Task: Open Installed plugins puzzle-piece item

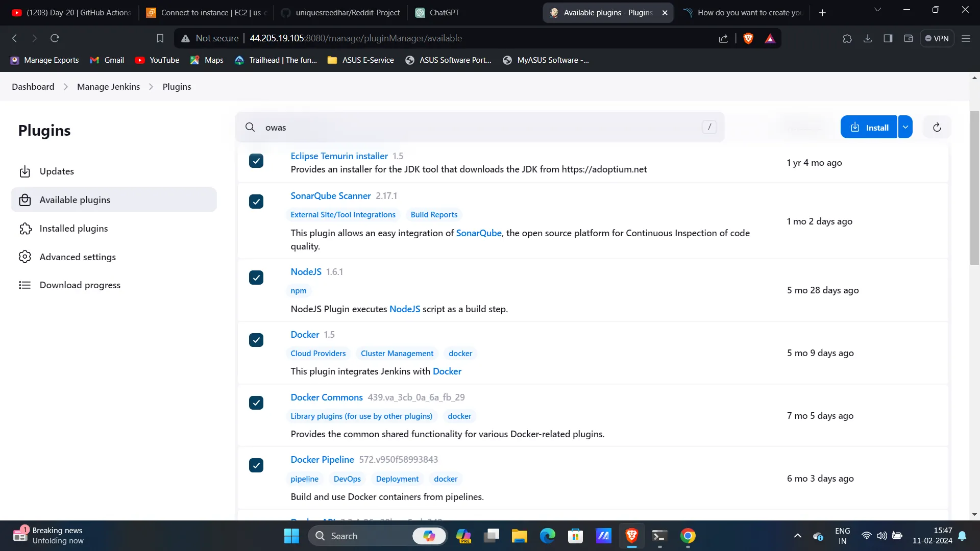Action: coord(25,229)
